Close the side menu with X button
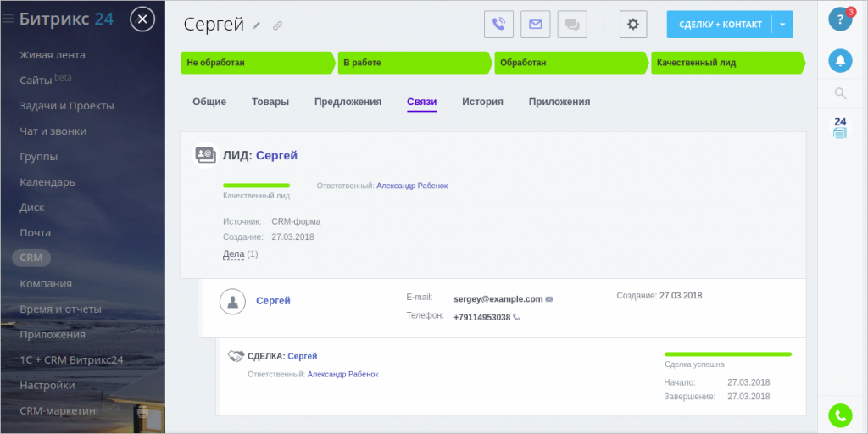 click(x=142, y=19)
